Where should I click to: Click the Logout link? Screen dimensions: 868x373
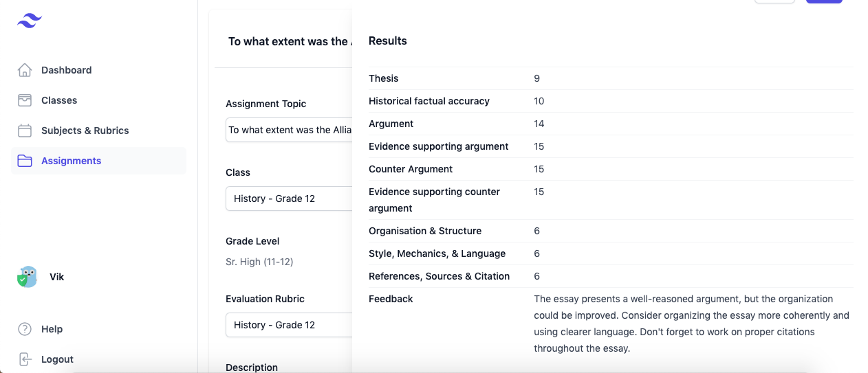(57, 359)
